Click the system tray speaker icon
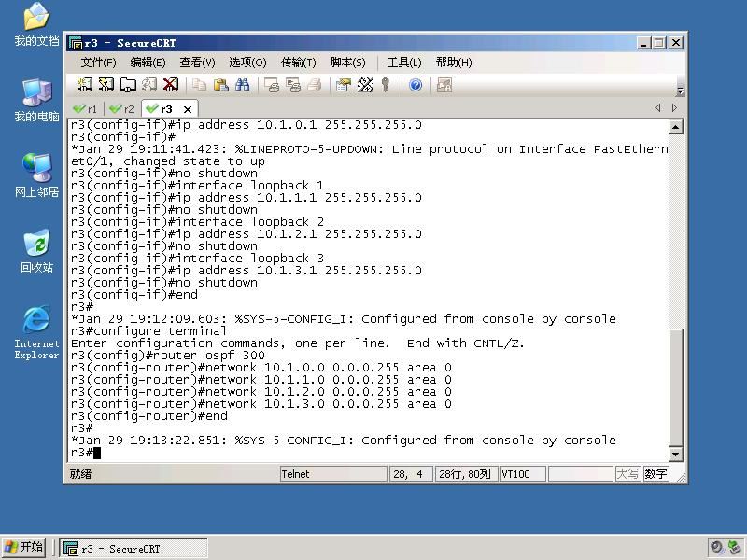 [716, 548]
